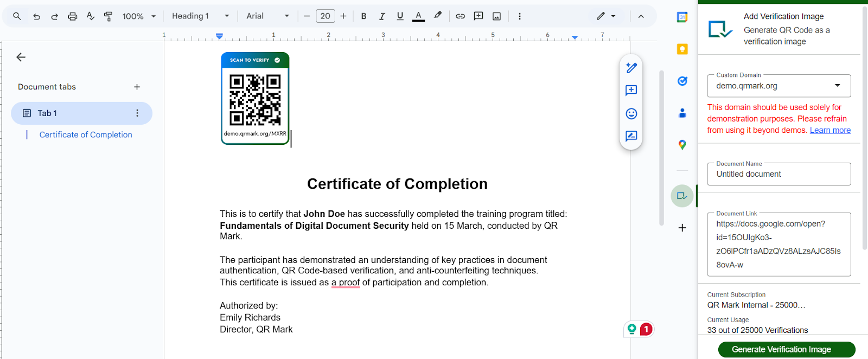This screenshot has height=359, width=868.
Task: Toggle italic formatting
Action: 382,16
